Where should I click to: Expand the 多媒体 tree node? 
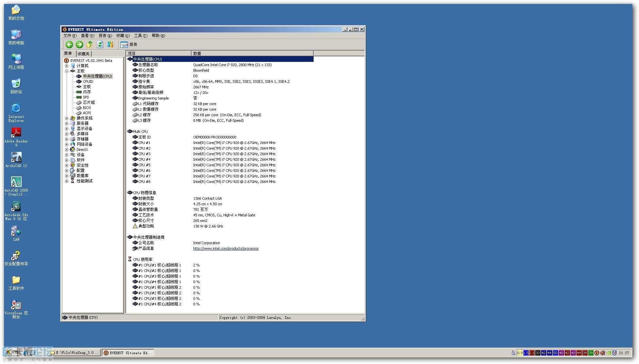click(67, 134)
